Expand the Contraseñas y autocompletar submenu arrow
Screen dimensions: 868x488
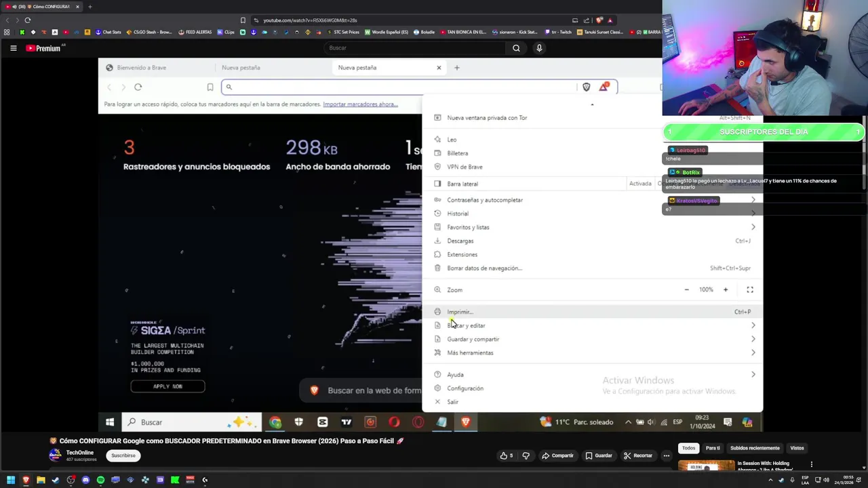pos(753,200)
